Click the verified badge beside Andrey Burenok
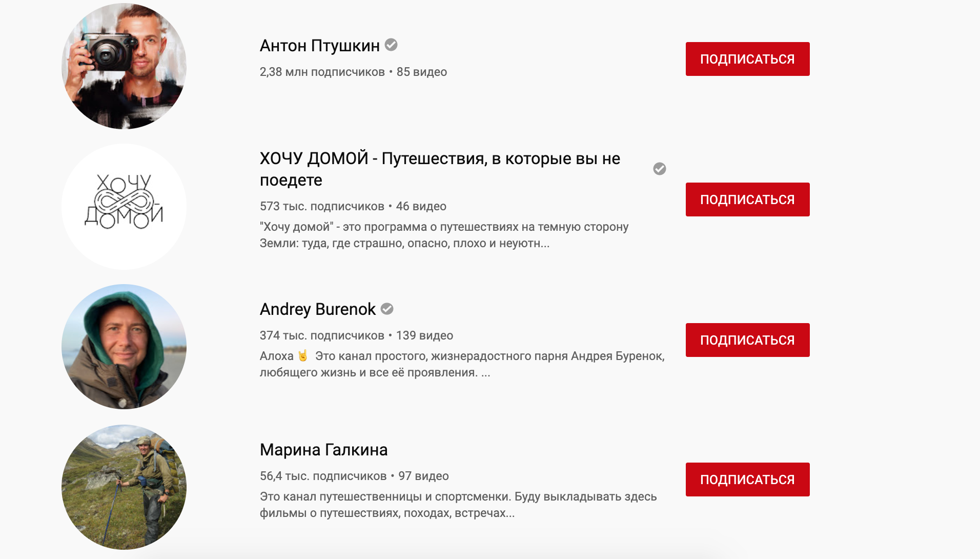The width and height of the screenshot is (980, 559). coord(387,309)
